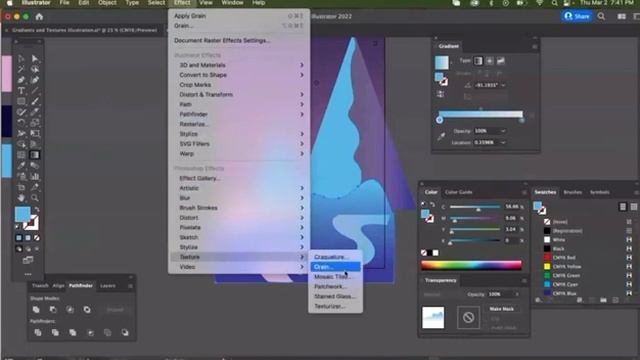Click Minus Back pathfinder icon

[125, 333]
